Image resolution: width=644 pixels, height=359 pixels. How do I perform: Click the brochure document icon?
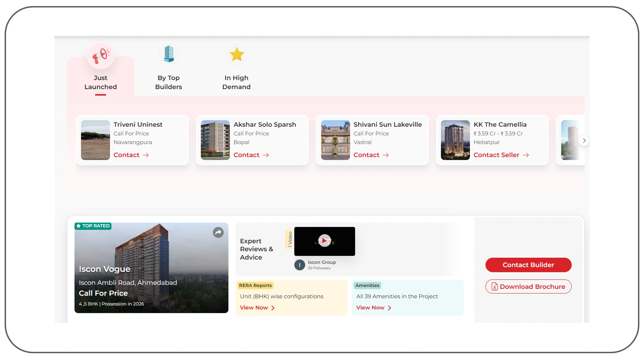[x=495, y=287]
